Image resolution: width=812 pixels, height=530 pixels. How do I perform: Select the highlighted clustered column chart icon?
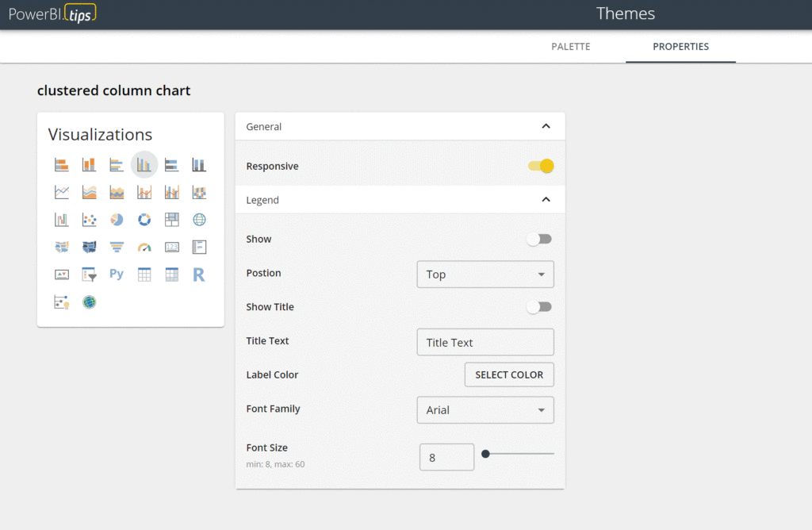click(144, 165)
